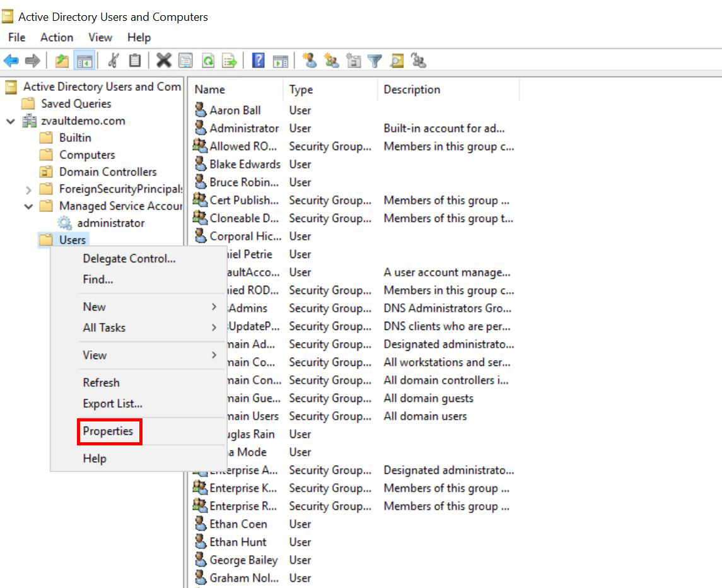Select the Computers container
The height and width of the screenshot is (588, 722).
pyautogui.click(x=87, y=155)
